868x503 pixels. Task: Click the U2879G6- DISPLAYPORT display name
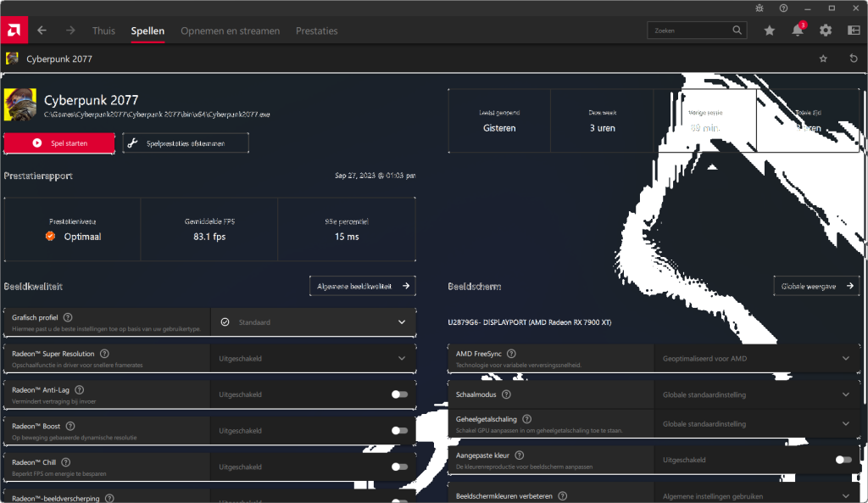pos(530,322)
